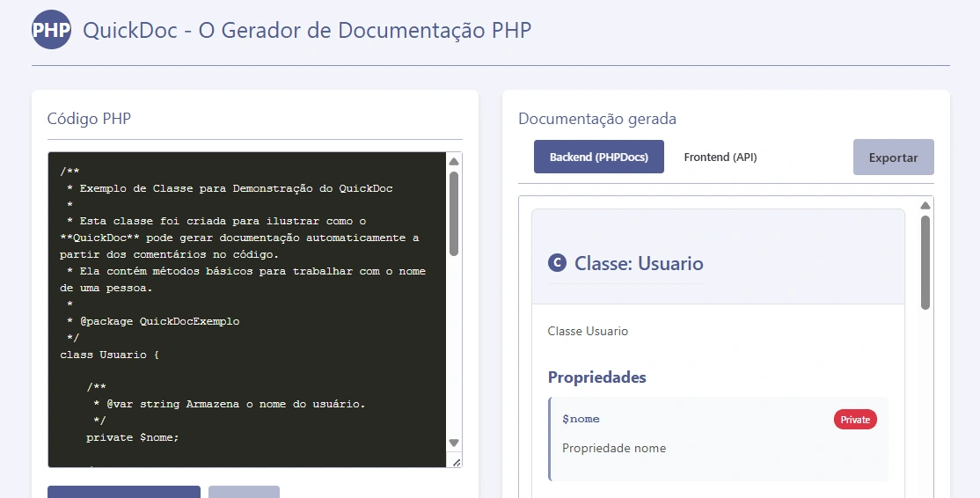
Task: Click the '@package QuickDocExemplo' code line
Action: point(153,321)
